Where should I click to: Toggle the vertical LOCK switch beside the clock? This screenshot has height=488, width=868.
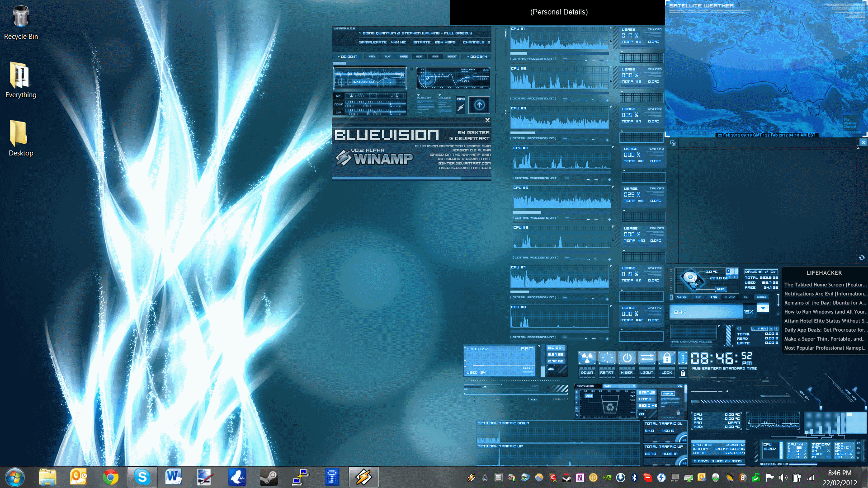[683, 358]
